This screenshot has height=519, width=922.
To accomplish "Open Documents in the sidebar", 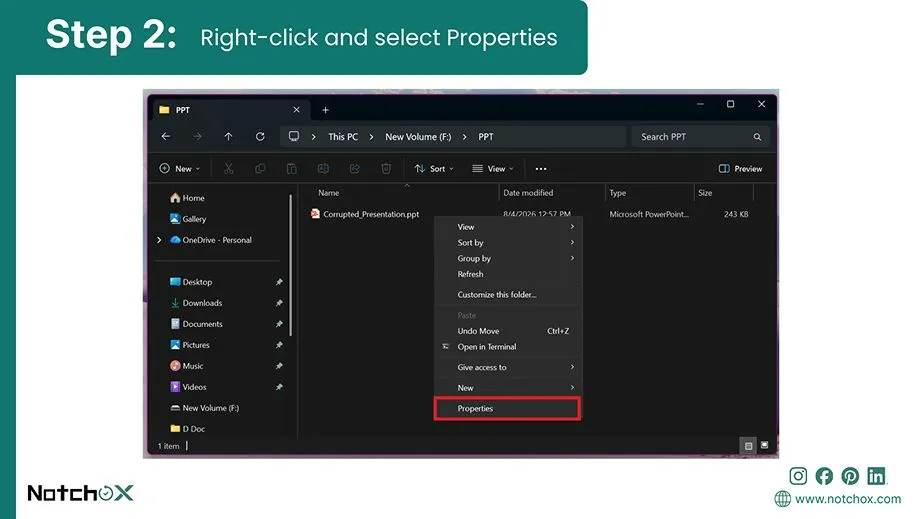I will [x=196, y=324].
